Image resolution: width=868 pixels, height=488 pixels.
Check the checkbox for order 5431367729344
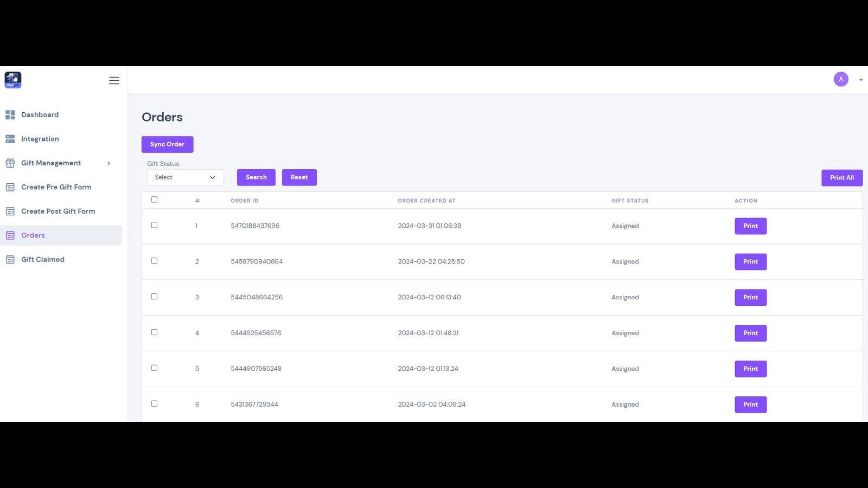coord(154,403)
